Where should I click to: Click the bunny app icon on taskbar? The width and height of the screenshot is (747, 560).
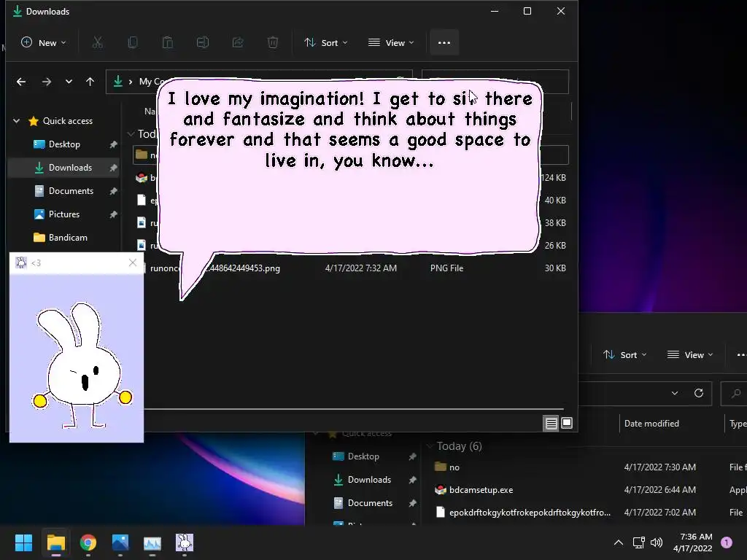[x=185, y=542]
